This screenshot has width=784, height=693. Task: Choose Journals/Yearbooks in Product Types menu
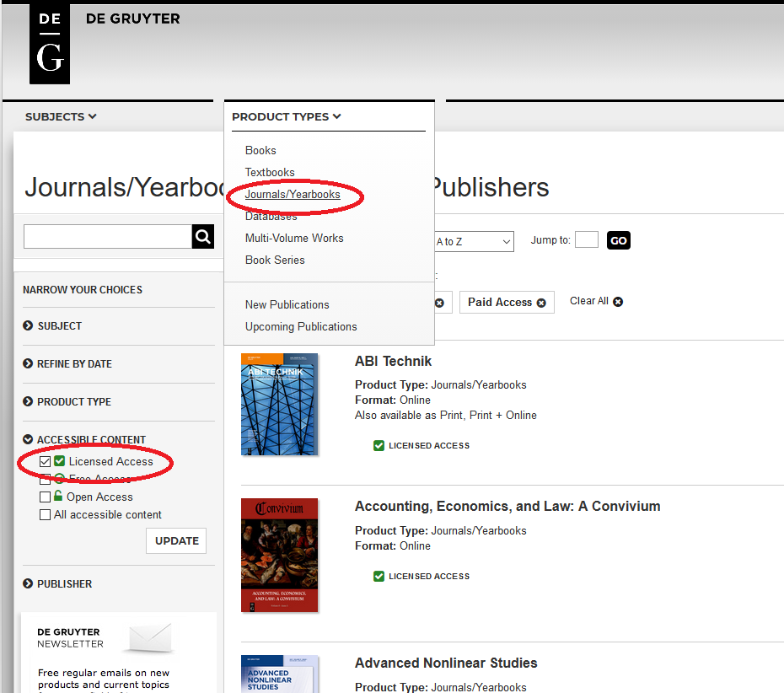point(293,195)
